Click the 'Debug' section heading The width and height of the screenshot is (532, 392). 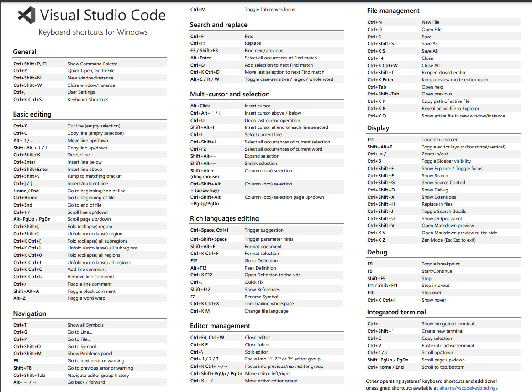(377, 252)
